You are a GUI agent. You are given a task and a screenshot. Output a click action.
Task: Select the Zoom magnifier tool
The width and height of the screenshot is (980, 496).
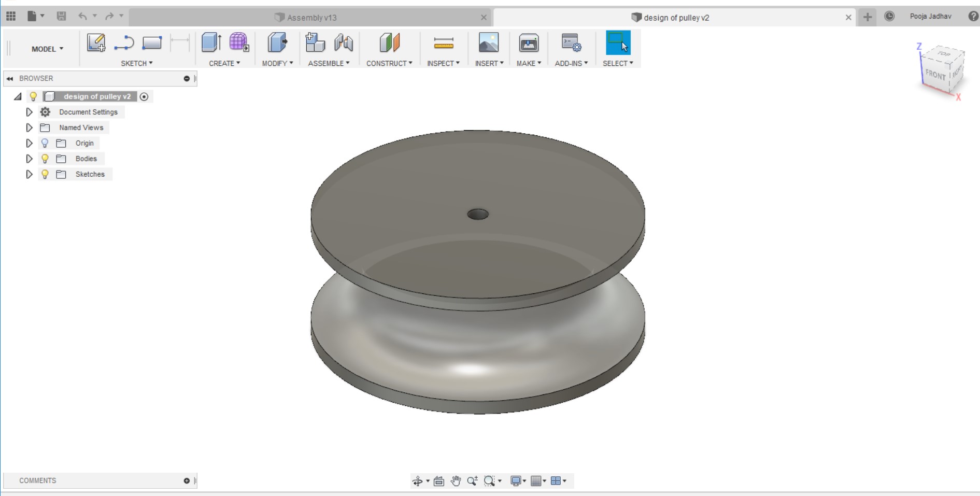472,481
